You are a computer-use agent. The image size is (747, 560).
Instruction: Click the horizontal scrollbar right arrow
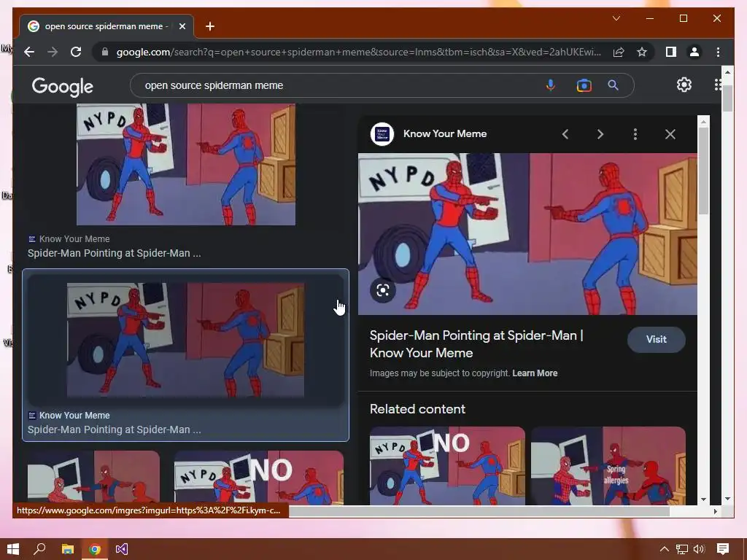(x=716, y=511)
